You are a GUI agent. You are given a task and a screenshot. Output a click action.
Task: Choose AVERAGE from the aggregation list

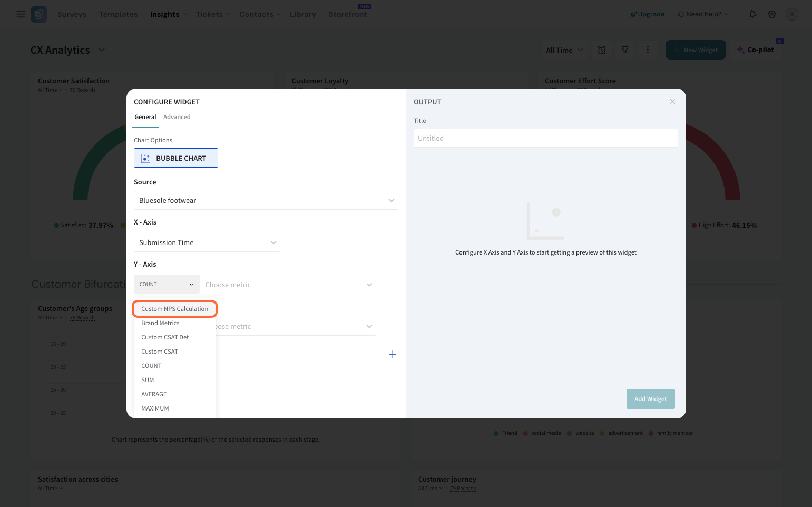click(x=154, y=394)
